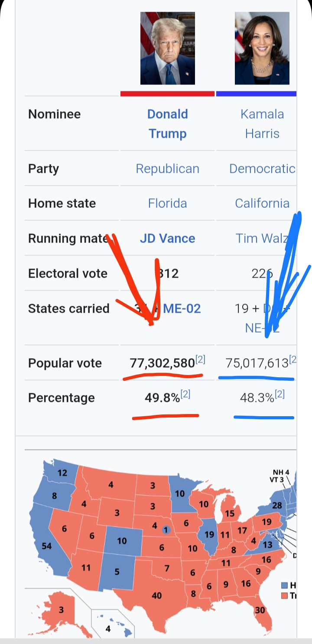Tap the citation next to 48.3%
Viewport: 312px width, 644px height.
click(x=280, y=394)
